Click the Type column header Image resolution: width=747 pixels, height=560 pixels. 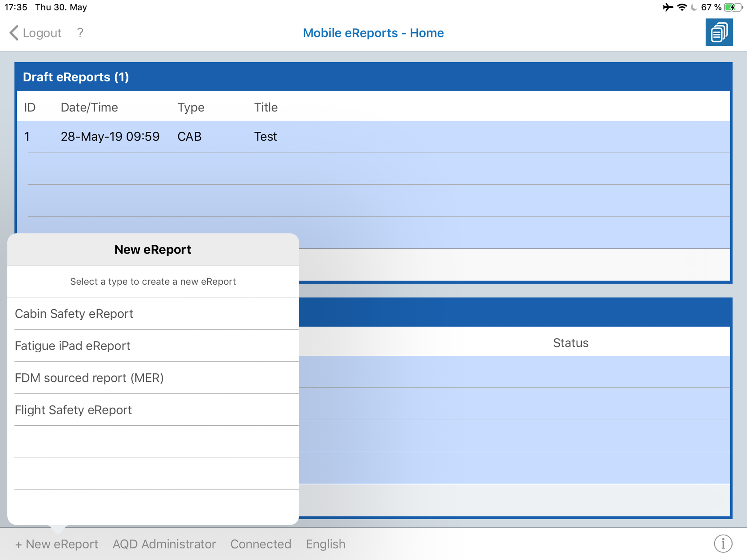pyautogui.click(x=191, y=107)
